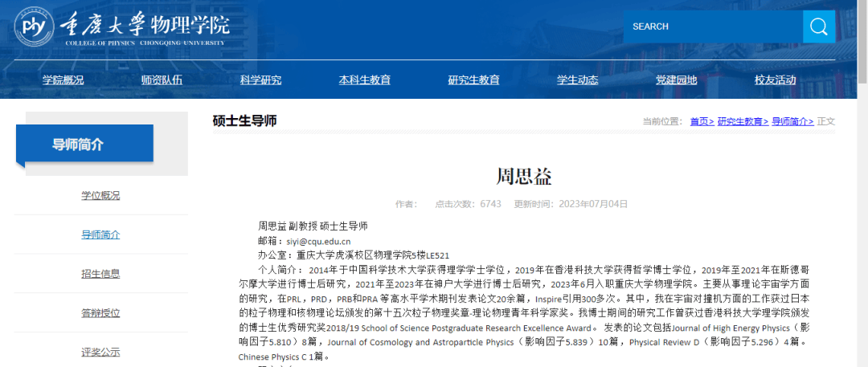Select 本科生教育 in navigation bar

coord(364,80)
